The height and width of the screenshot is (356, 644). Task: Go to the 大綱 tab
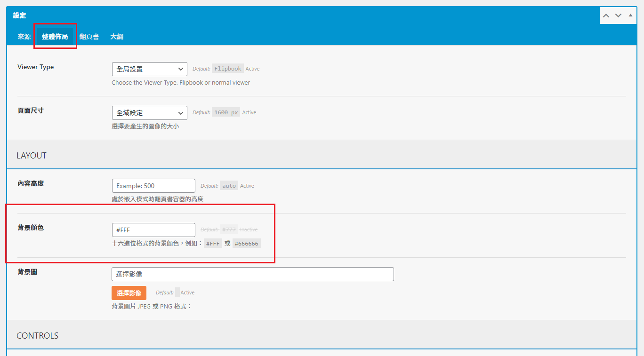pos(117,37)
